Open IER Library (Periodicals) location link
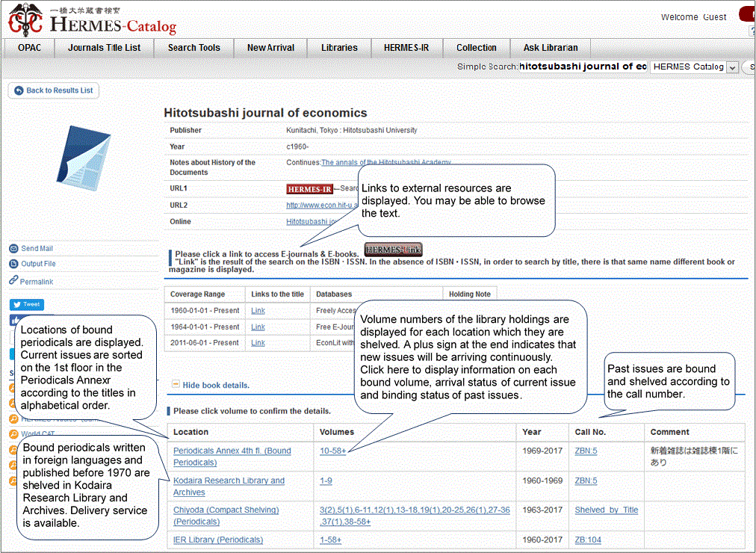The image size is (756, 553). (218, 540)
